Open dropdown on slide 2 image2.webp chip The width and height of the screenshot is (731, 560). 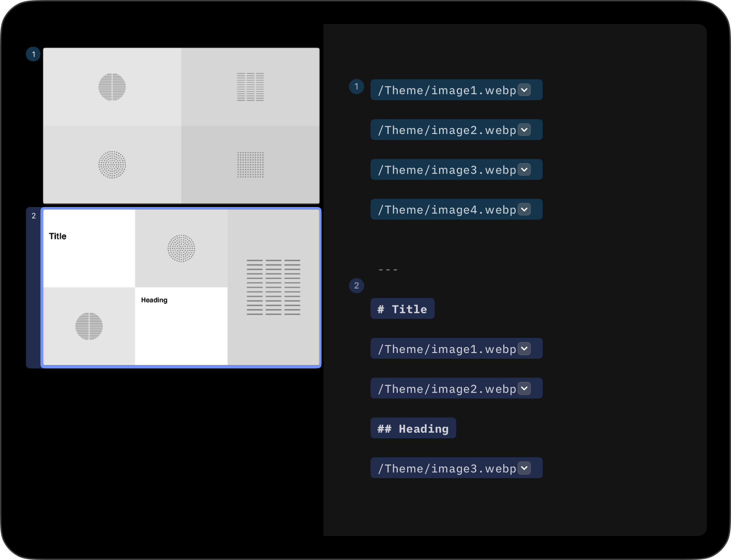click(x=524, y=388)
